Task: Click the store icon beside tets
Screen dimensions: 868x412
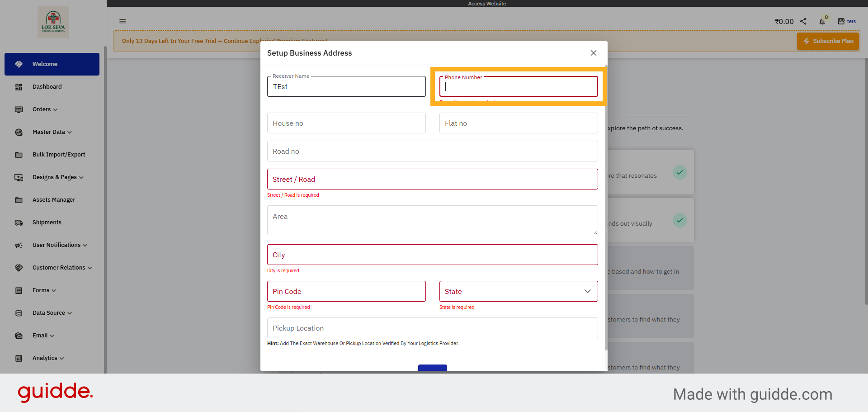Action: [x=841, y=21]
